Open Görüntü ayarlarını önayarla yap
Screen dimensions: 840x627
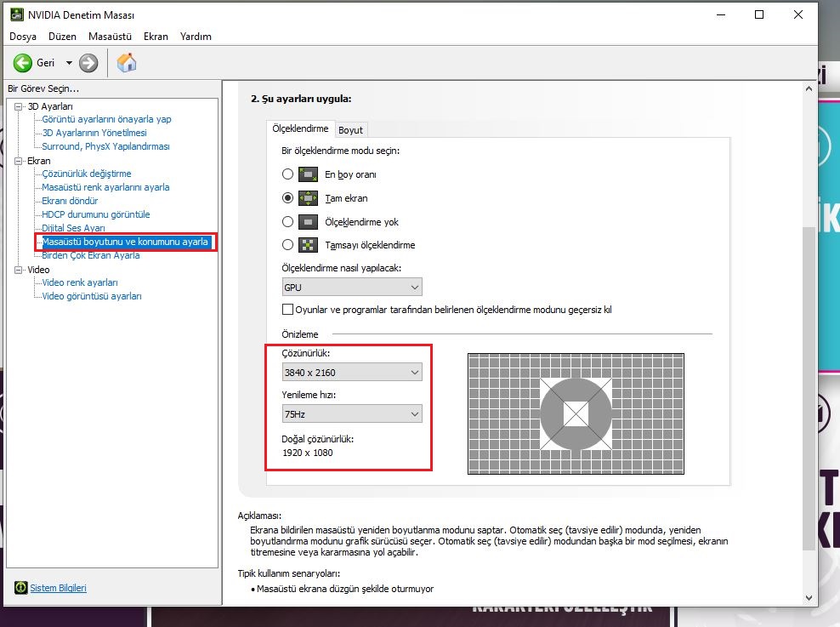click(x=106, y=119)
